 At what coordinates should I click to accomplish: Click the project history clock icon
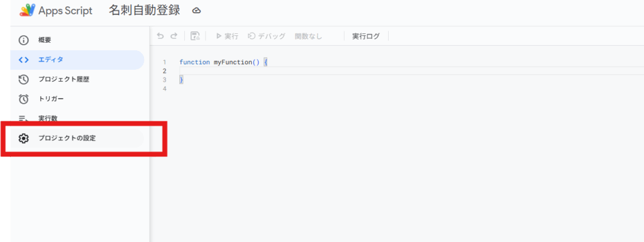tap(23, 80)
